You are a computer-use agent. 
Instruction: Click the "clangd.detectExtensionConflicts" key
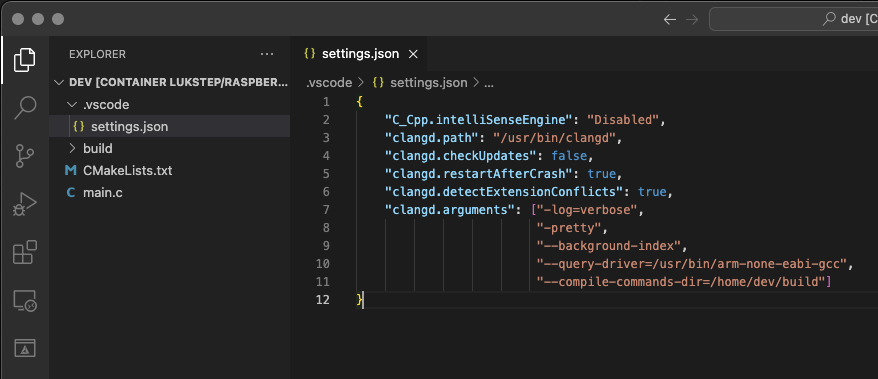[504, 191]
